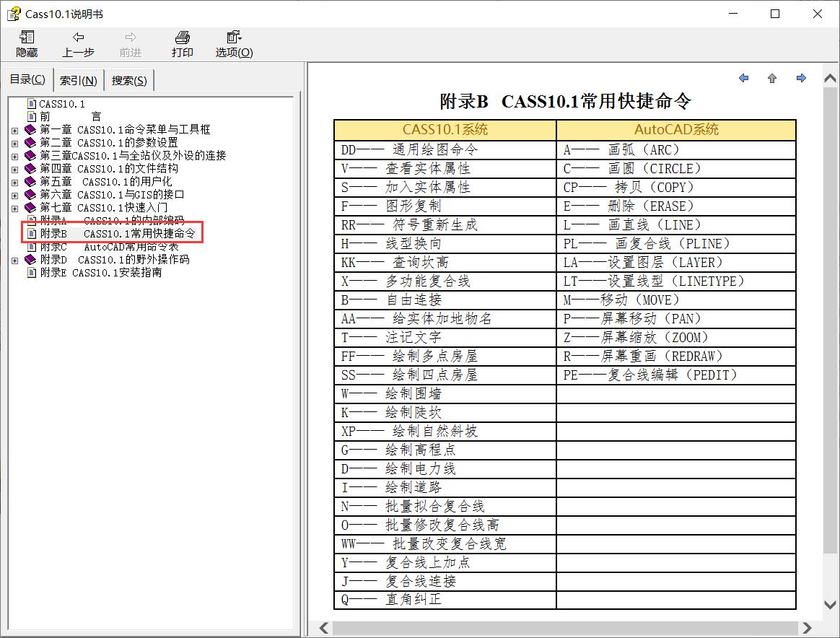Open the 前言 topic
This screenshot has width=840, height=638.
coord(70,117)
